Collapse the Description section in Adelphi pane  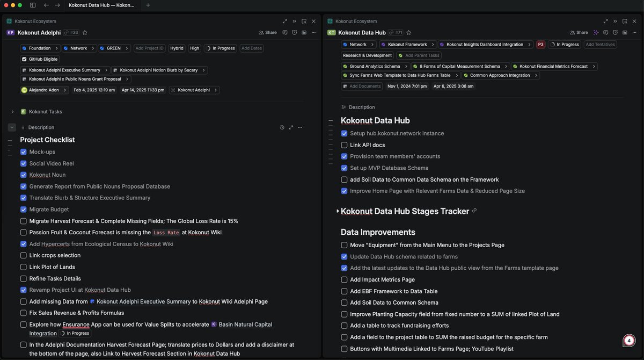pos(12,127)
